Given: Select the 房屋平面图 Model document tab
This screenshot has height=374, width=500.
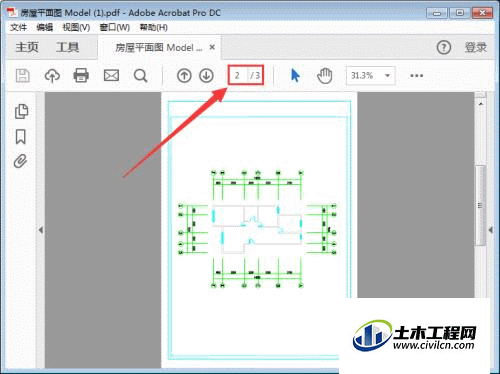Looking at the screenshot, I should point(159,48).
